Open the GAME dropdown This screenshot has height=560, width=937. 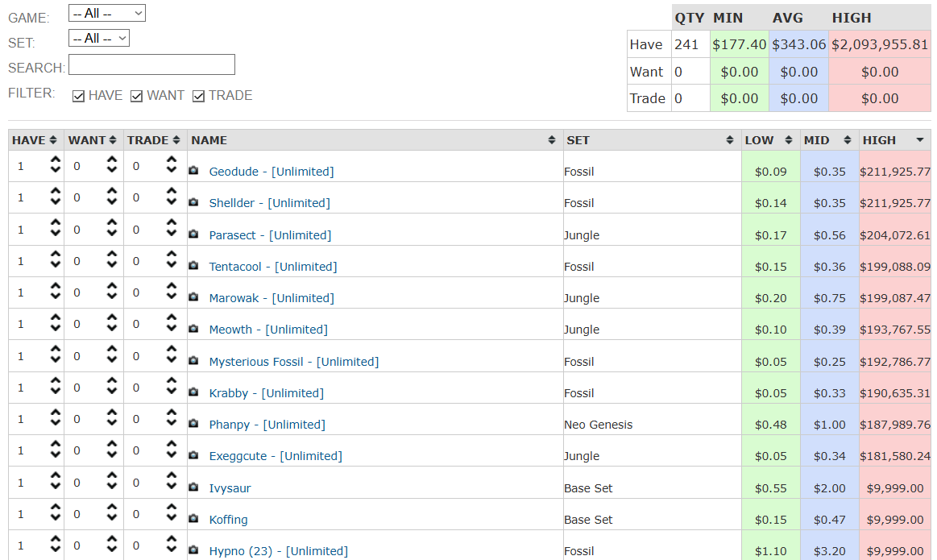[x=107, y=13]
